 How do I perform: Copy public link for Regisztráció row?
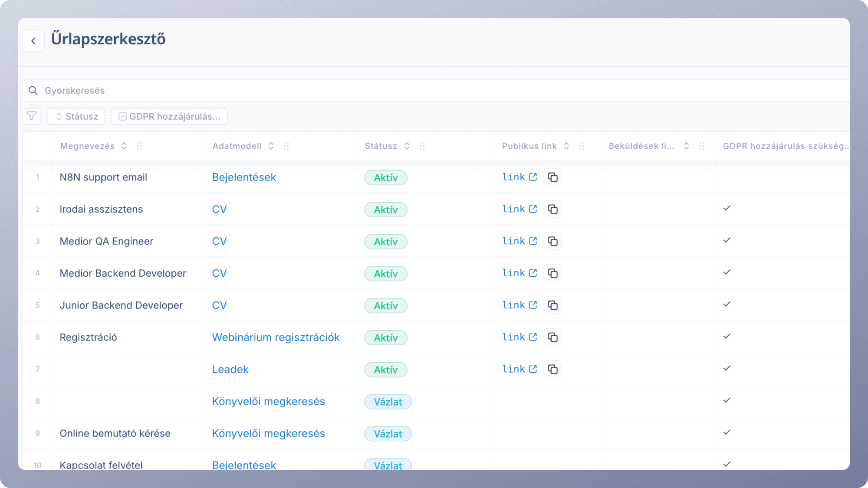pyautogui.click(x=552, y=337)
